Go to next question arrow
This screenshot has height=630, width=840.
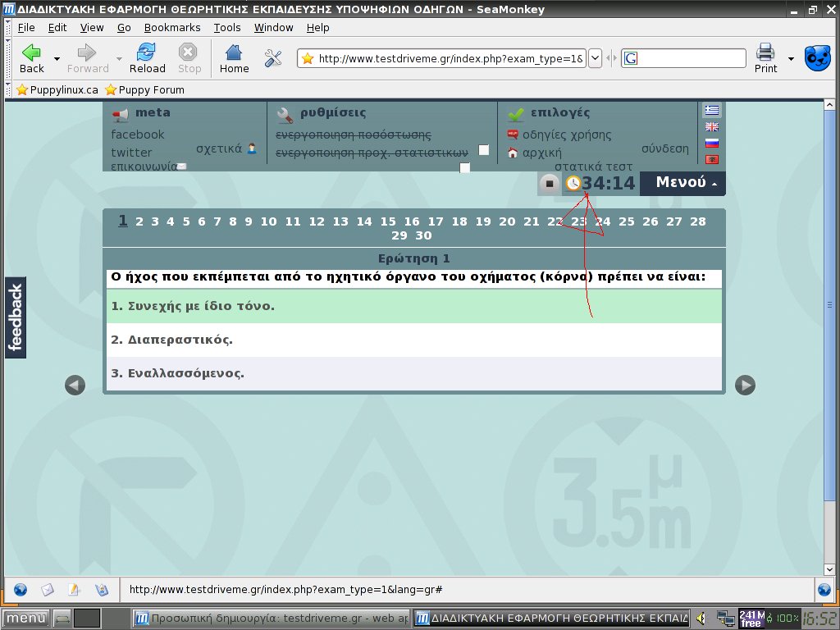[x=745, y=386]
